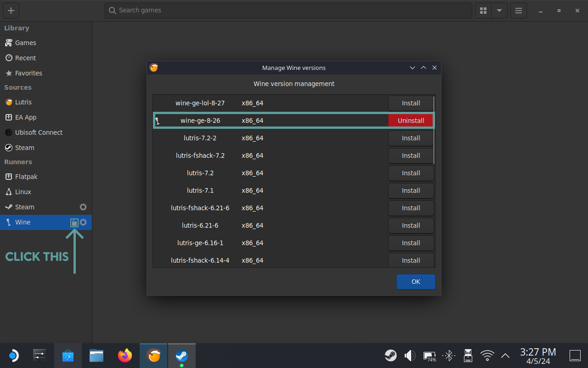Select Ubisoft Connect source
This screenshot has width=588, height=368.
click(x=39, y=132)
